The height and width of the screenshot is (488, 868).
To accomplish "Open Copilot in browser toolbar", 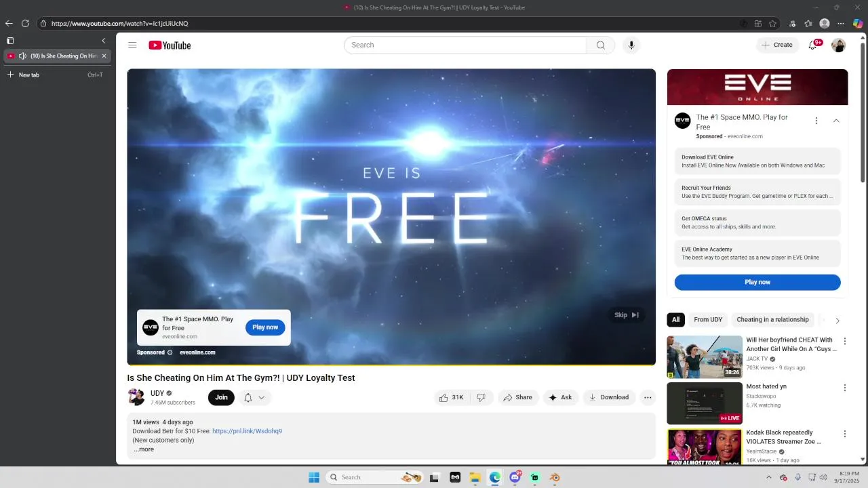I will [x=858, y=23].
